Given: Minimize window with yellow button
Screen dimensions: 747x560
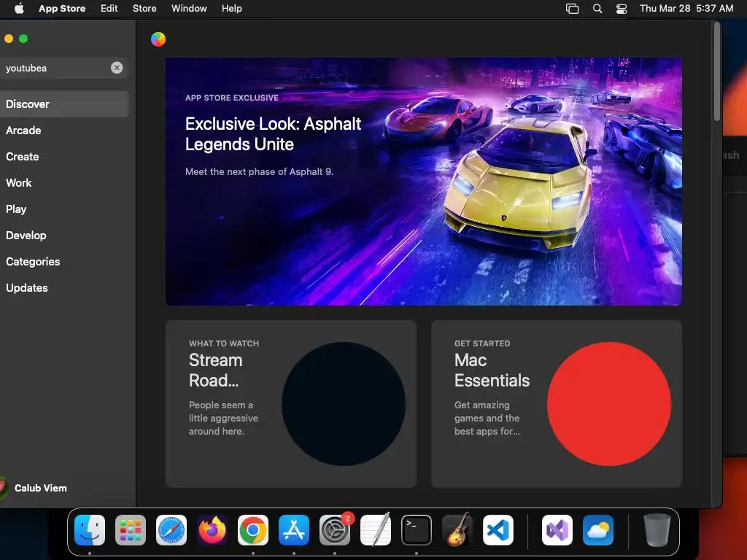Looking at the screenshot, I should pyautogui.click(x=9, y=39).
